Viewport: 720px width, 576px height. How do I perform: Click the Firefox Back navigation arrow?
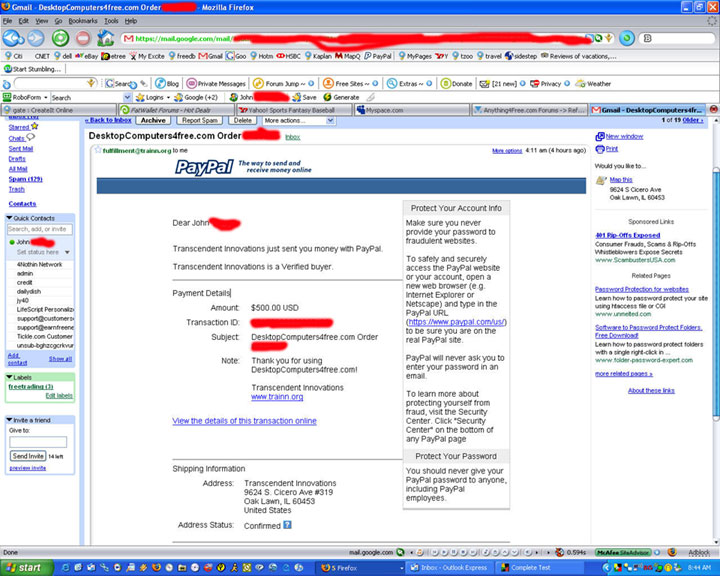pyautogui.click(x=13, y=38)
